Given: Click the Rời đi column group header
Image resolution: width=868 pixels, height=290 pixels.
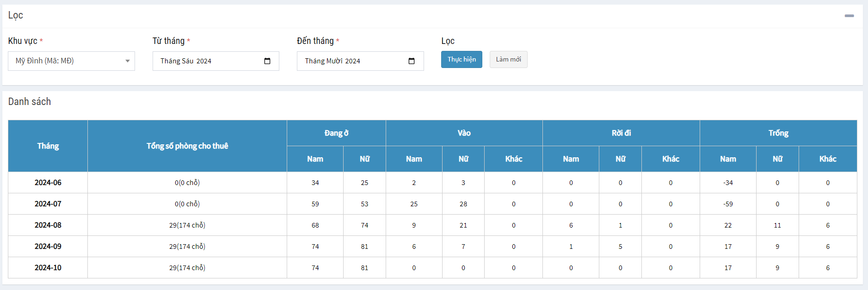Looking at the screenshot, I should (621, 133).
